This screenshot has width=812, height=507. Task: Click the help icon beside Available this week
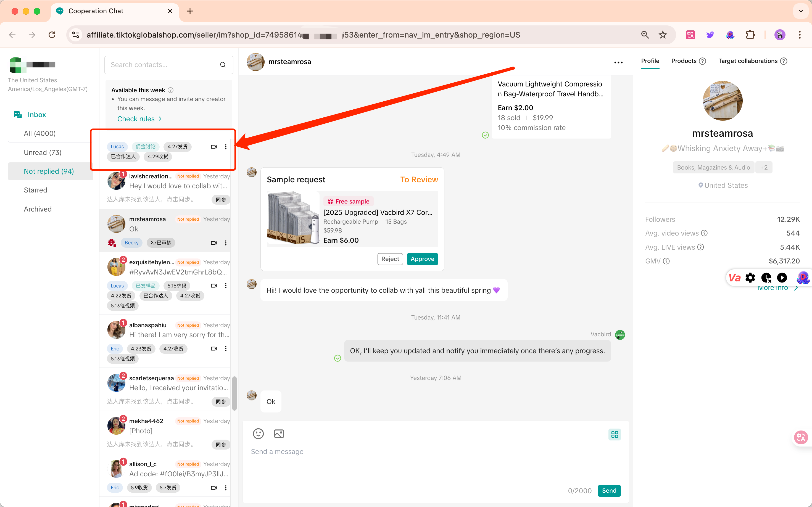(170, 90)
